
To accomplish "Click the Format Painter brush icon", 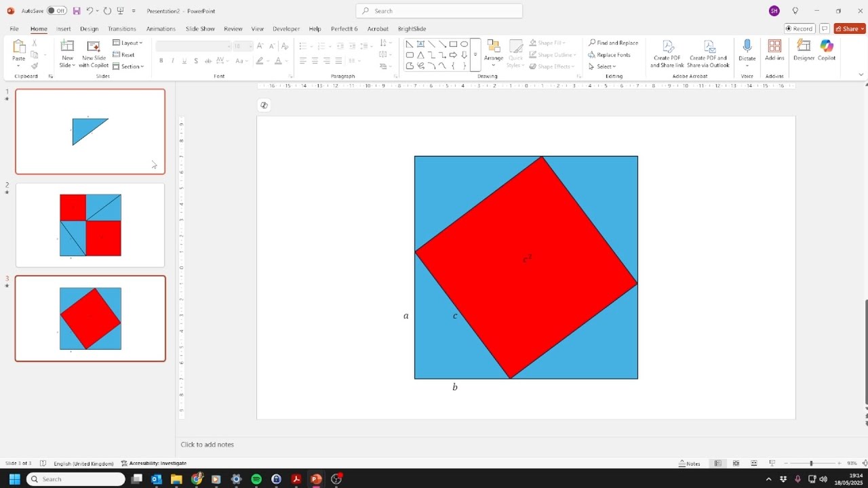I will pyautogui.click(x=35, y=66).
